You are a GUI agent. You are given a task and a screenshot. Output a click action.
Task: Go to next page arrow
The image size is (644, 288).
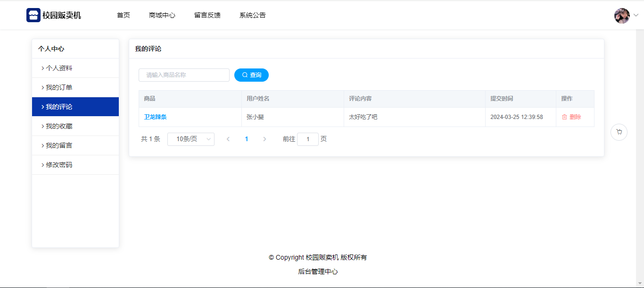click(264, 139)
